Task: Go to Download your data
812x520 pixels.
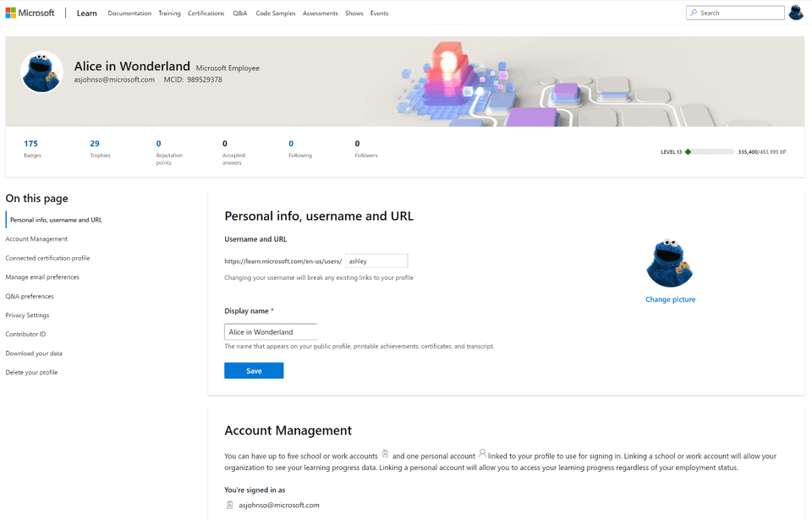Action: coord(34,353)
